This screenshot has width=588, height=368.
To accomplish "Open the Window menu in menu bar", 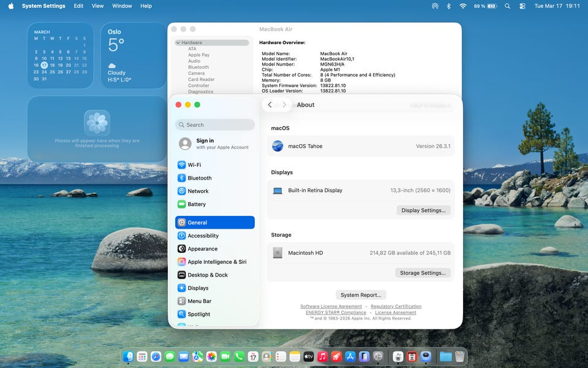I will 122,6.
